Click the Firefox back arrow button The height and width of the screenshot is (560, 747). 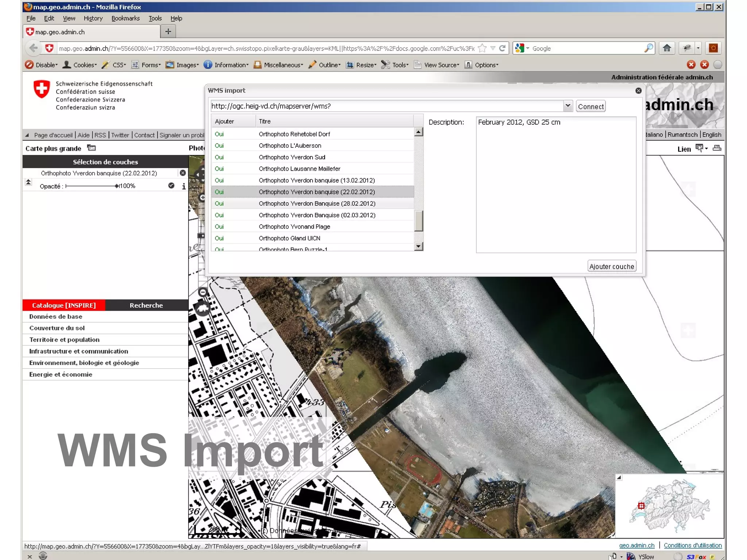33,48
